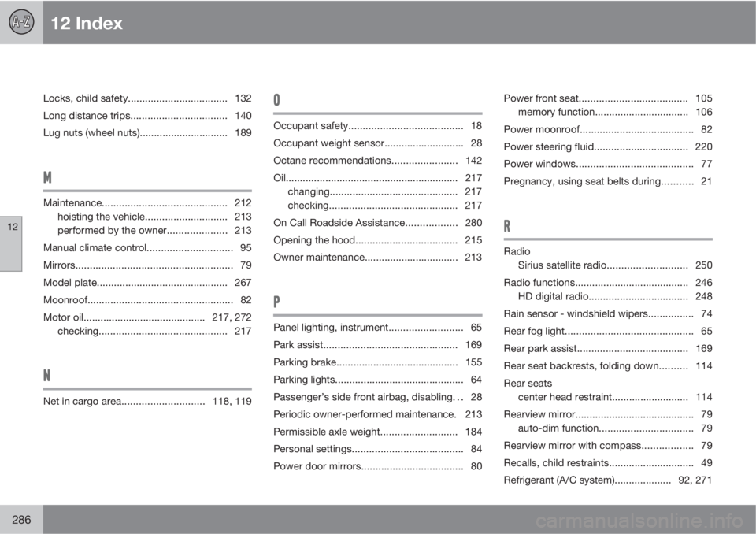This screenshot has width=756, height=534.
Task: Select 'Net in cargo area' entry
Action: [x=147, y=402]
